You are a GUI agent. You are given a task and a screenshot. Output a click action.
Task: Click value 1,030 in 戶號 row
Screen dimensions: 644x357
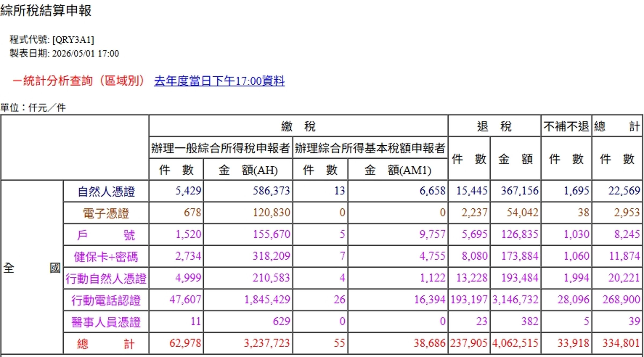click(576, 234)
